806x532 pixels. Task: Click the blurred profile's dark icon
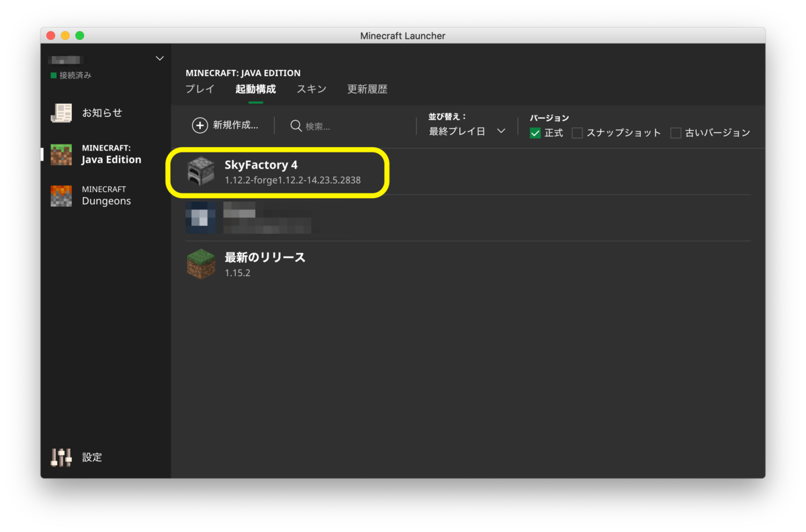click(x=200, y=218)
